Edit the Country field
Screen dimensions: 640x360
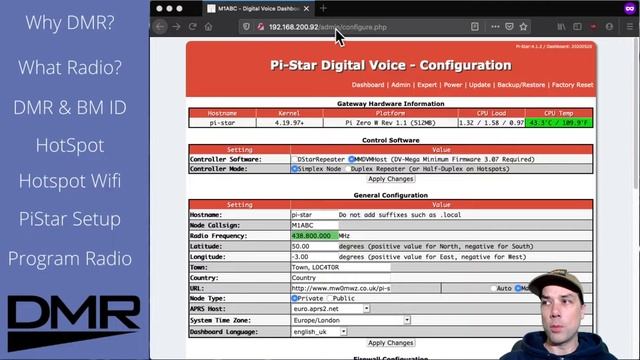point(340,278)
